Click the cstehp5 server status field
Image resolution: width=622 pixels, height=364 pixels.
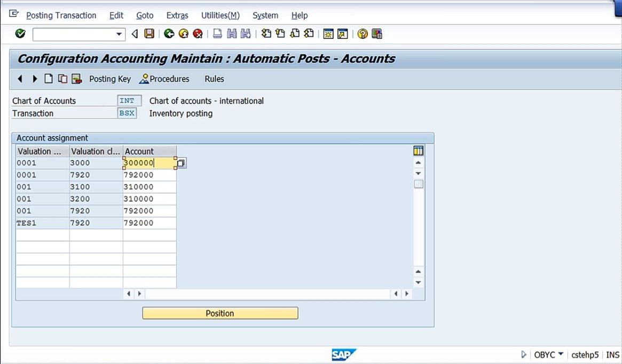click(585, 355)
